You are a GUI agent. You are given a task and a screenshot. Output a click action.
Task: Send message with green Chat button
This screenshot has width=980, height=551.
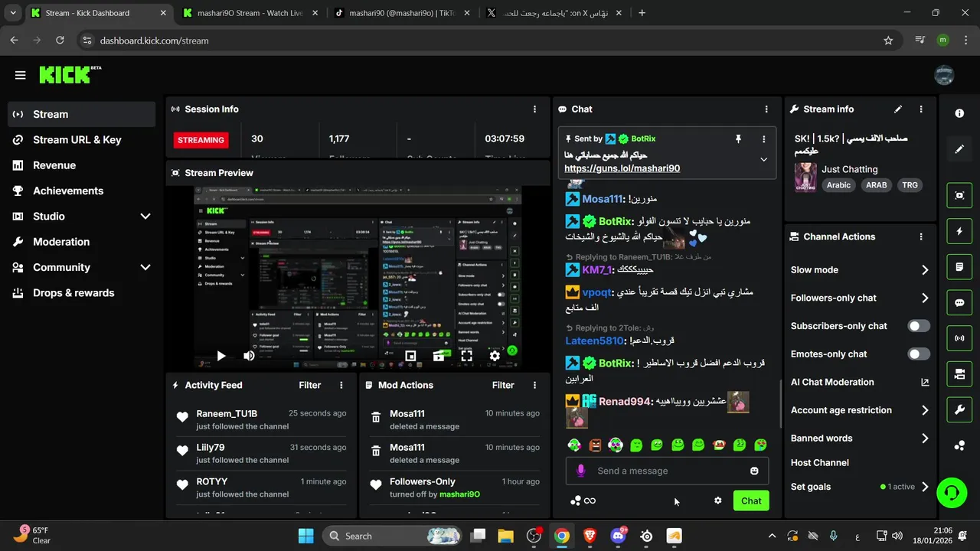coord(751,500)
